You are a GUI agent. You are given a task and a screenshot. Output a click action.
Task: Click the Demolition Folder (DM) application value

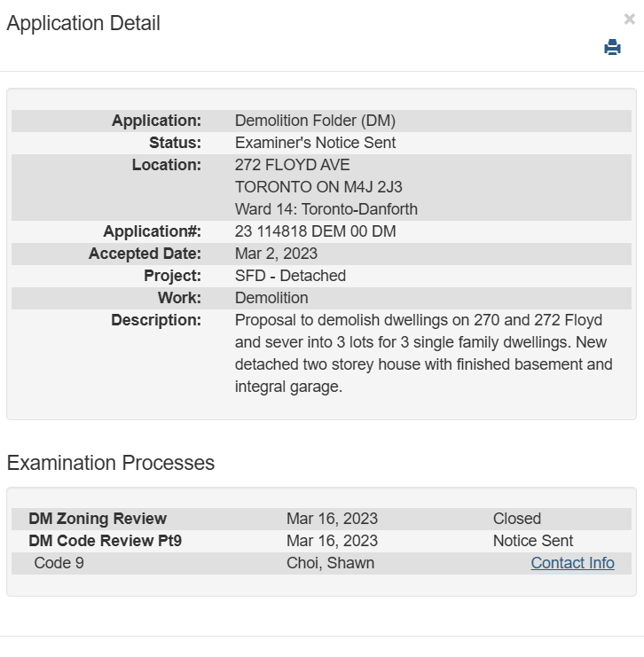click(315, 121)
